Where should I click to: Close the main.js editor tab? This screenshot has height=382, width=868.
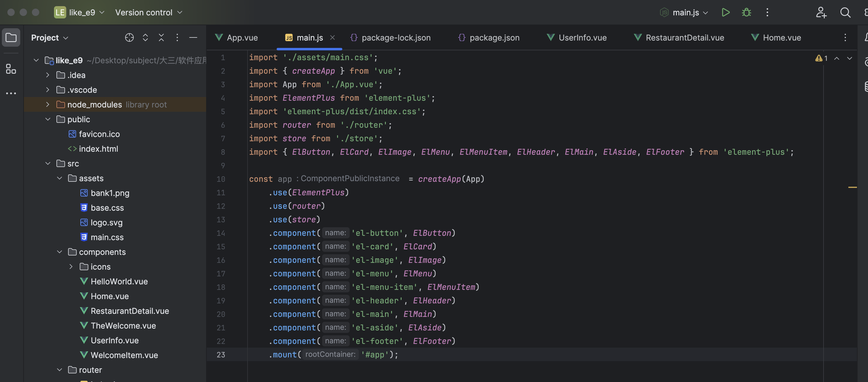(x=332, y=37)
